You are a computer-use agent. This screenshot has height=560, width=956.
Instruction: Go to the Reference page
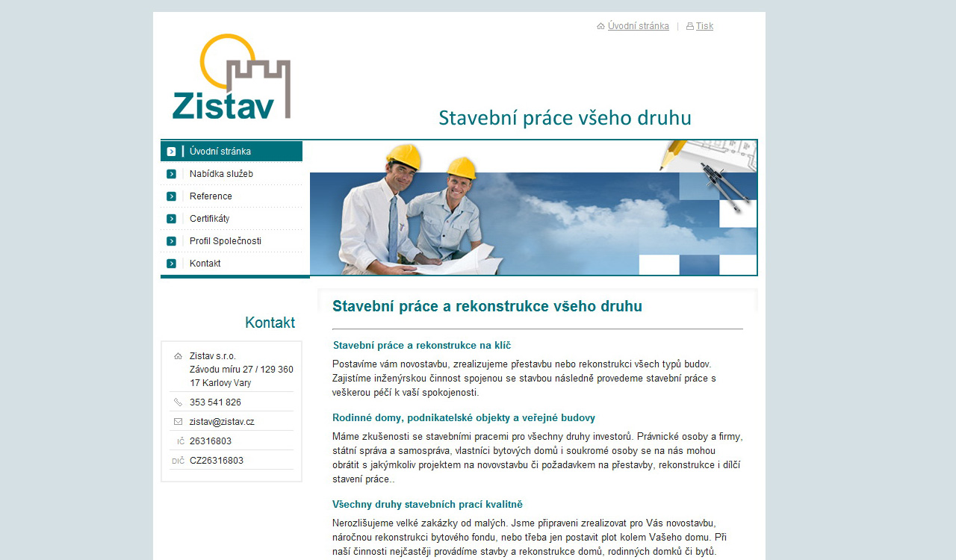(x=211, y=196)
